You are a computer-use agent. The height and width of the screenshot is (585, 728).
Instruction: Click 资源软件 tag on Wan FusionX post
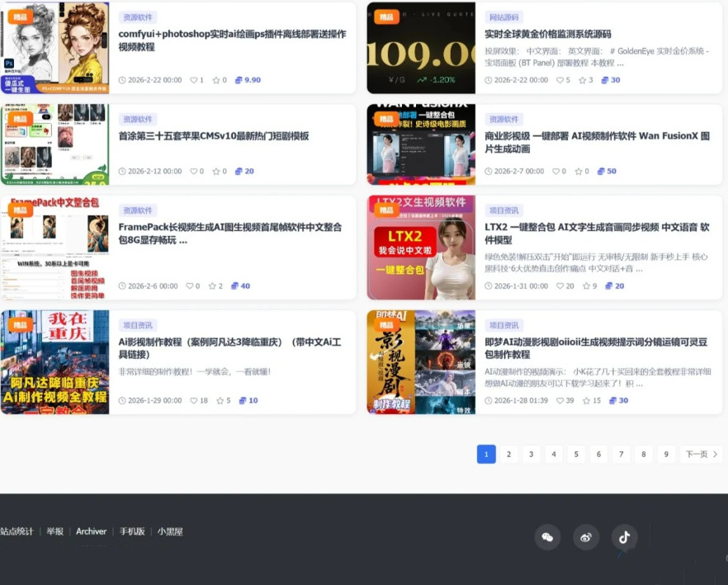tap(503, 120)
